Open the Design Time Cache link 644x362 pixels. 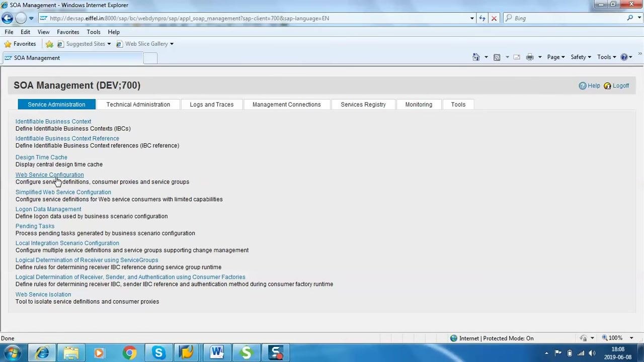coord(41,157)
